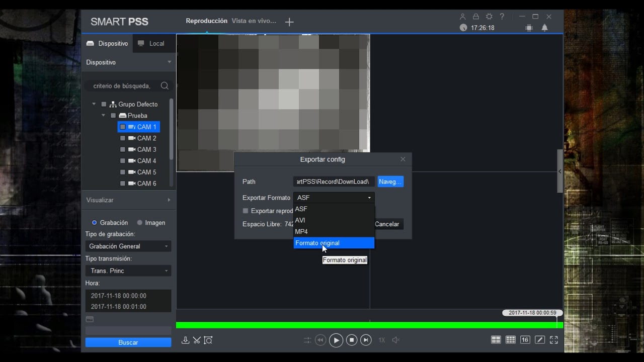Stop playback with the stop button
Screen dimensions: 644x362
point(352,340)
